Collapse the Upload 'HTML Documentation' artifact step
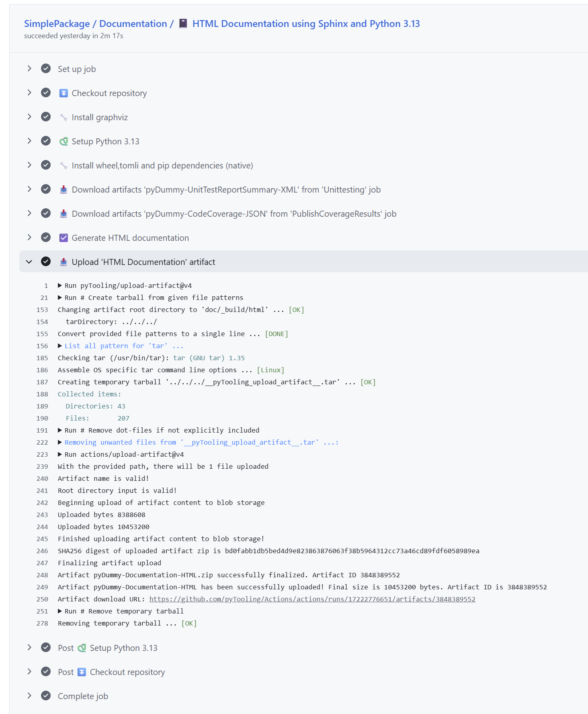588x714 pixels. pos(29,262)
